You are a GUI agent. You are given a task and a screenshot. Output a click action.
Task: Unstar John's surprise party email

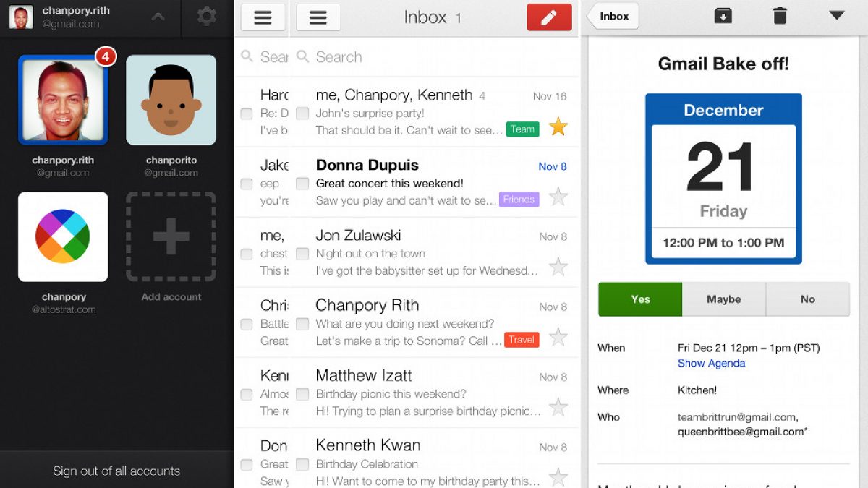pos(558,127)
